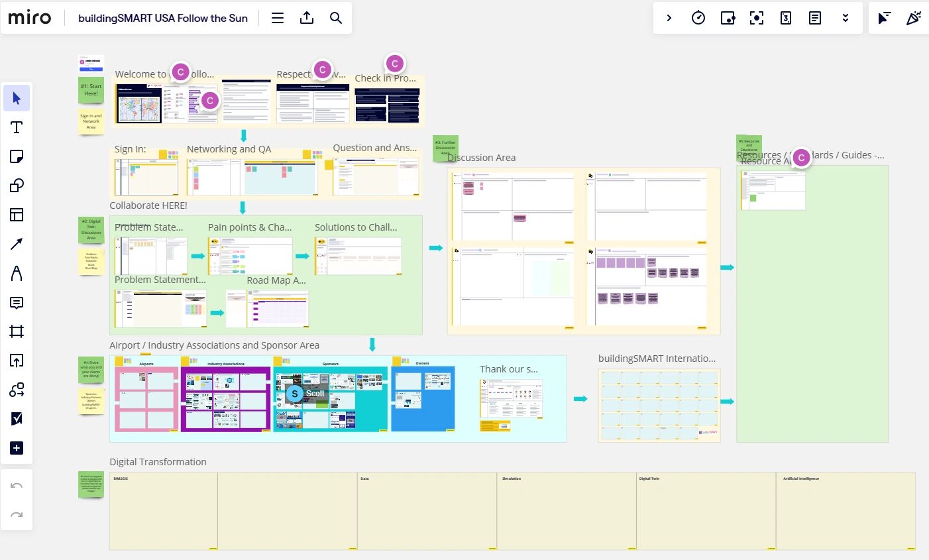The image size is (929, 560).
Task: Select the Frame tool
Action: coord(17,331)
